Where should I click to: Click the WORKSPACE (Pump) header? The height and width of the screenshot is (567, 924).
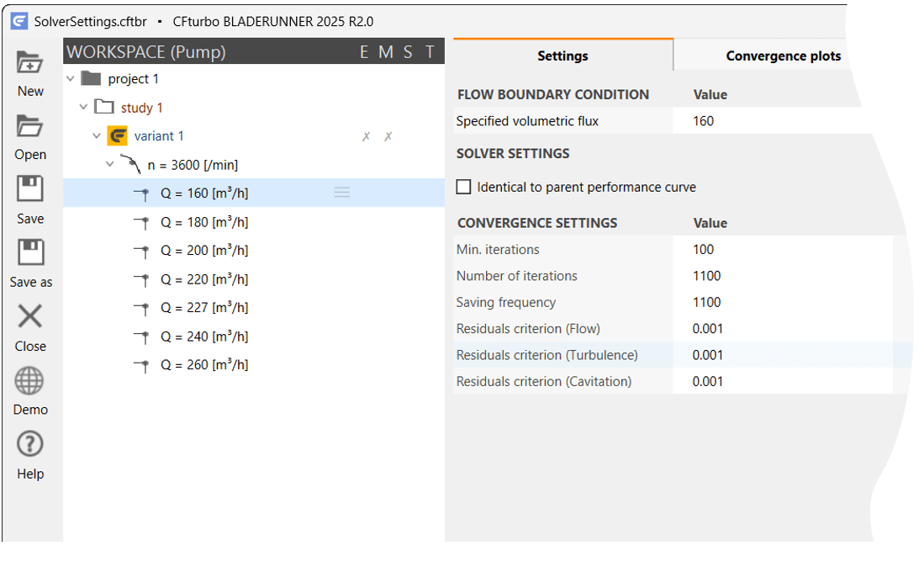146,52
